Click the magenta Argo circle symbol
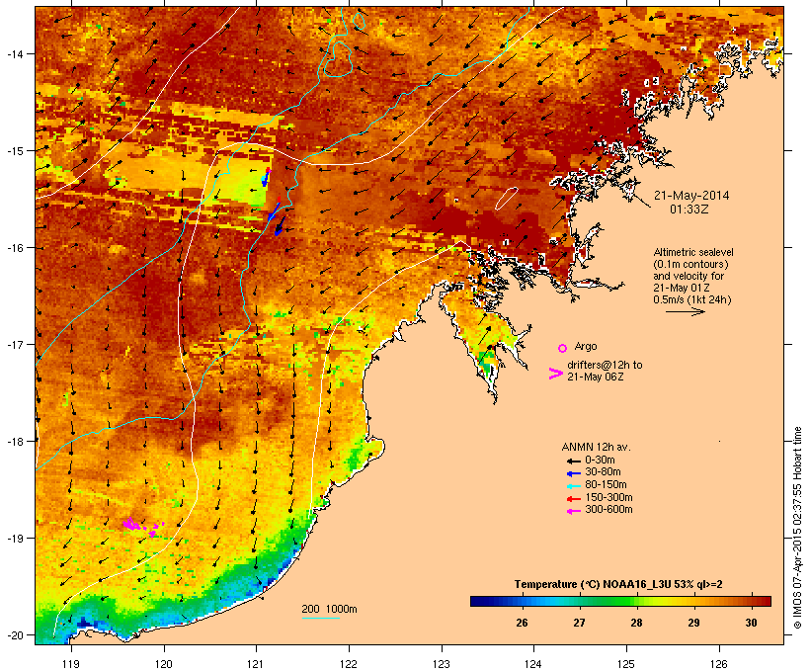810x672 pixels. point(563,348)
